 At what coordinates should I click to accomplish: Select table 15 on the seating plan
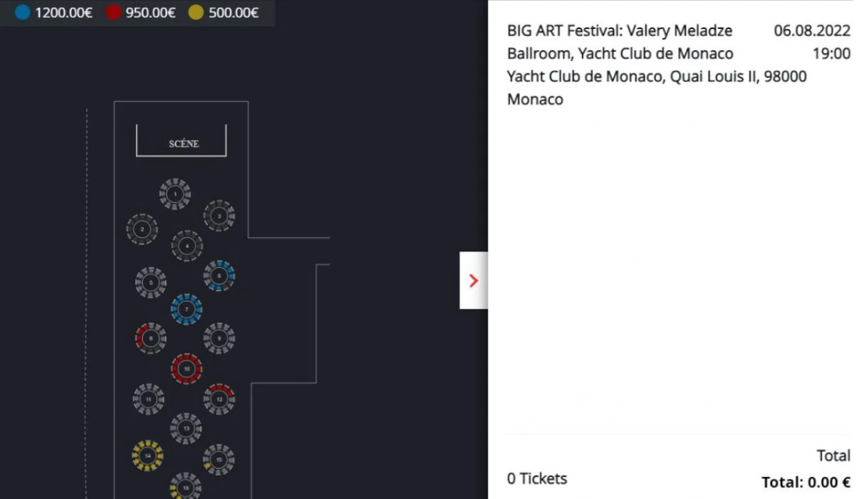click(219, 459)
